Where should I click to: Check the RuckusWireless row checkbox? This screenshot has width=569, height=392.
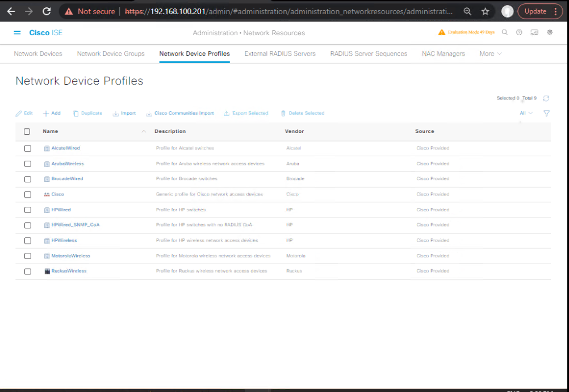[x=28, y=272]
